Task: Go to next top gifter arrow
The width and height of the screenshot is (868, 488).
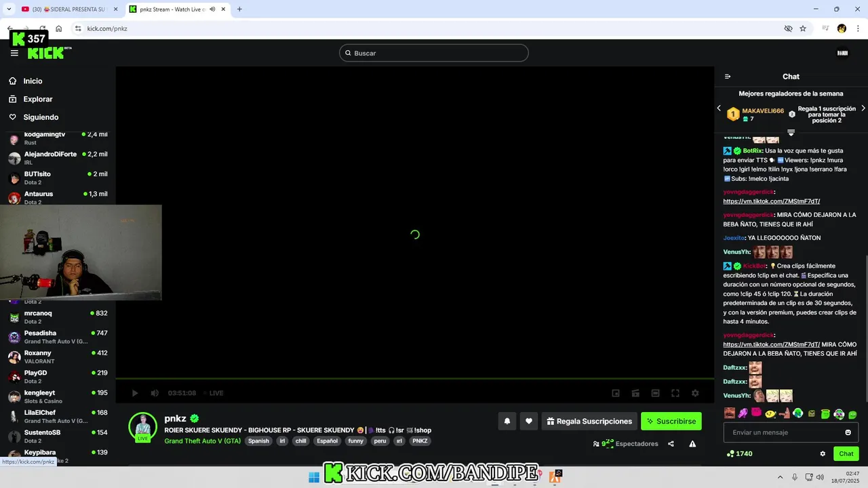Action: [863, 108]
